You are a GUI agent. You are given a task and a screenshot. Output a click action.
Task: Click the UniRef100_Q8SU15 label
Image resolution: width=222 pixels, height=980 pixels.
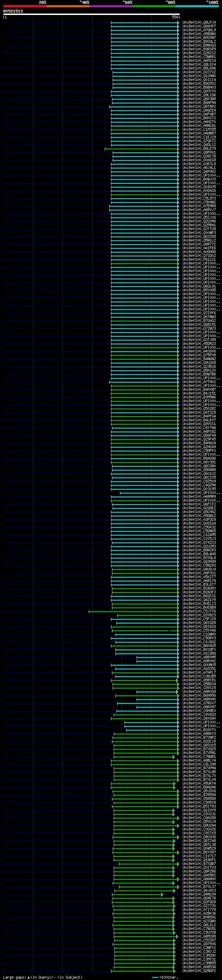(x=199, y=745)
